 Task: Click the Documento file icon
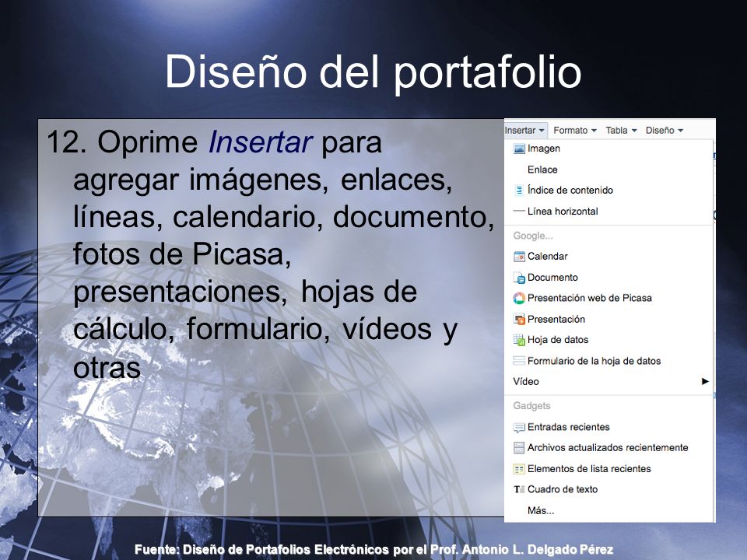click(519, 277)
